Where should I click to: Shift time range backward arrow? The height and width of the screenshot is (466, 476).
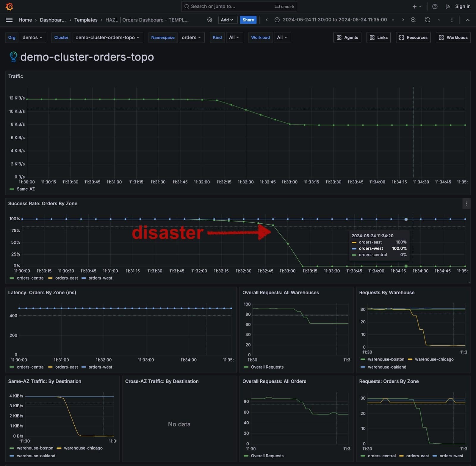(x=267, y=20)
